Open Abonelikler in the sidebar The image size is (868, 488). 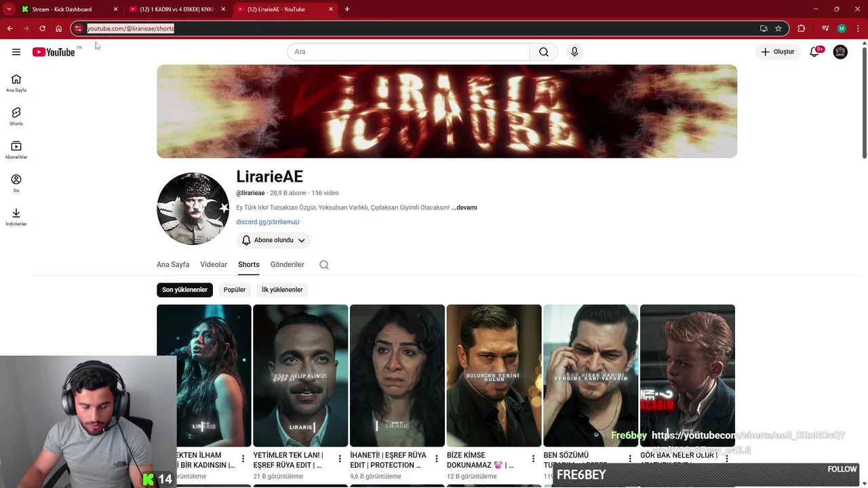tap(16, 150)
